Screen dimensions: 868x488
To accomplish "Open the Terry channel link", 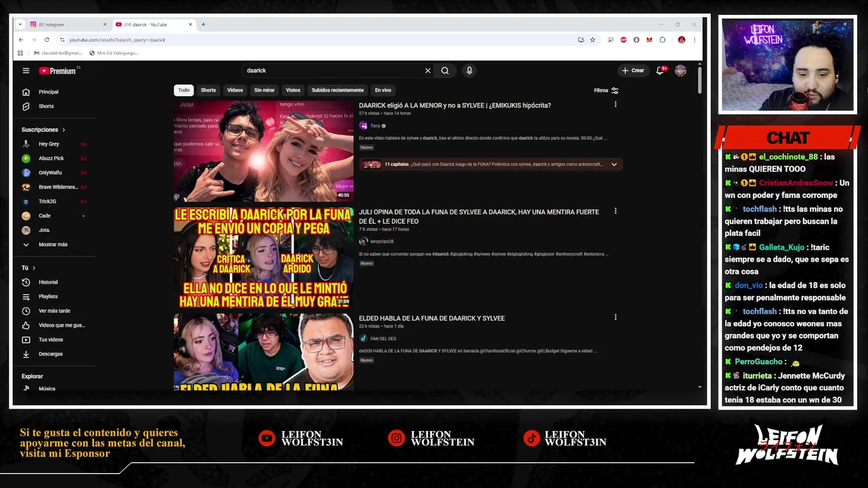I will click(375, 126).
